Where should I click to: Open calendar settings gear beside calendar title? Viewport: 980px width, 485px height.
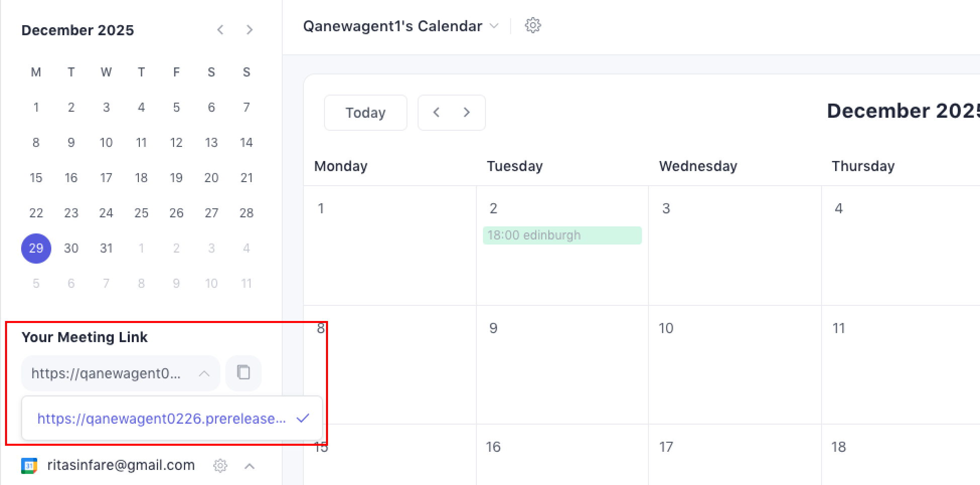(x=533, y=26)
